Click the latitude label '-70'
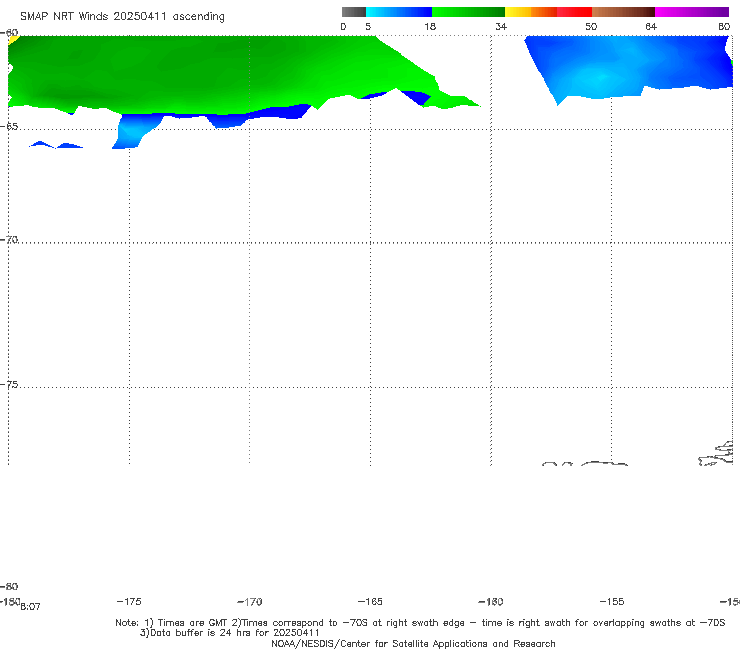This screenshot has width=740, height=650. point(9,240)
